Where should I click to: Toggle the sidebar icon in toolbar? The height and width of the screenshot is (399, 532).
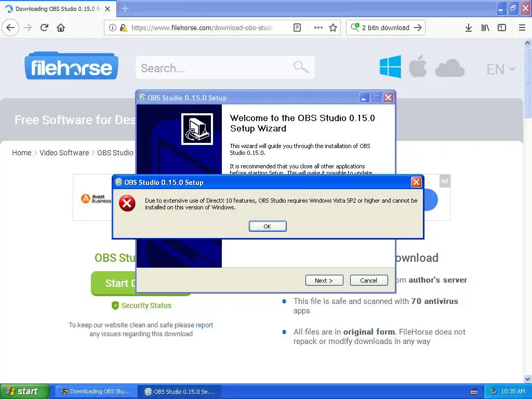coord(502,28)
